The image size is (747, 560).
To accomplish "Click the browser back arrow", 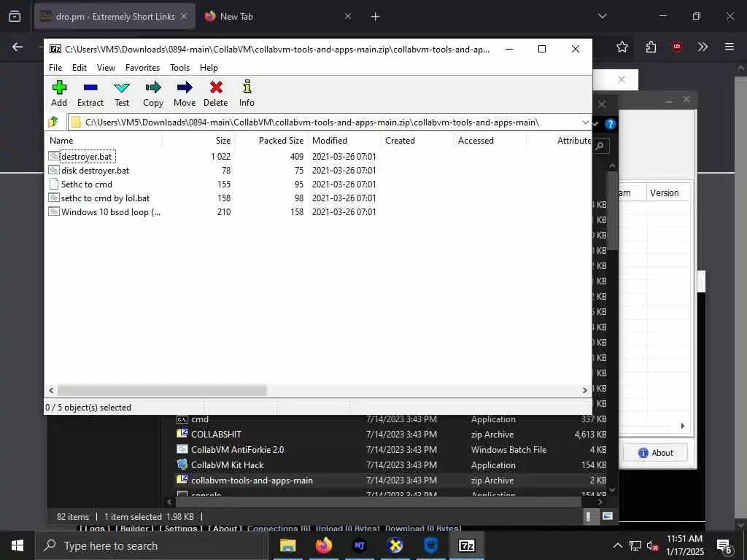I will tap(18, 47).
